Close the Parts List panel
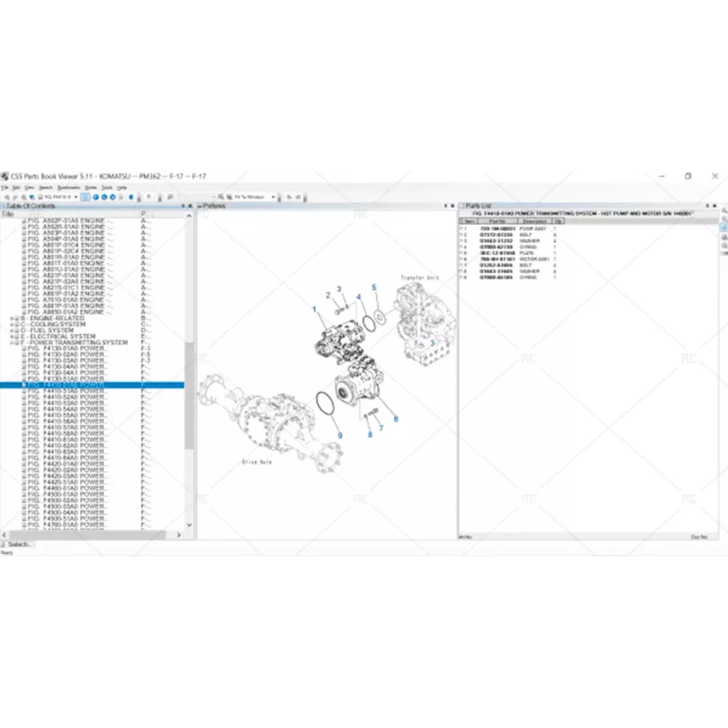This screenshot has height=728, width=728. coord(714,206)
